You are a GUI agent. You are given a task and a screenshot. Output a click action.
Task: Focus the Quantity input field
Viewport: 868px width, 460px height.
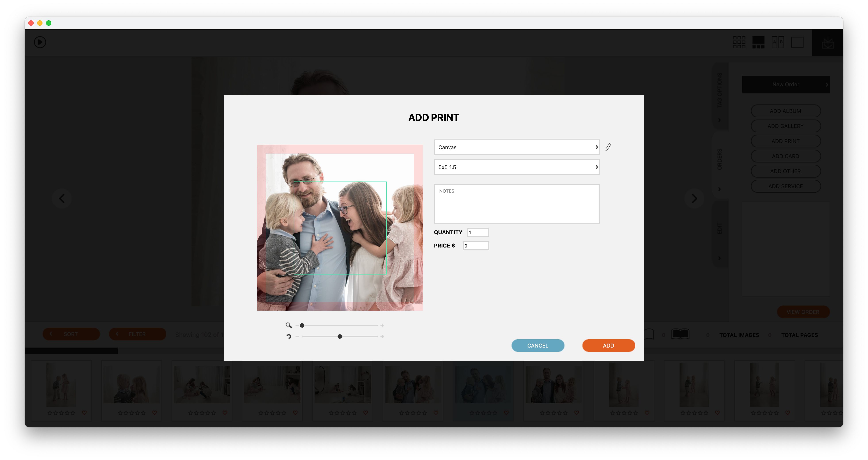point(478,232)
